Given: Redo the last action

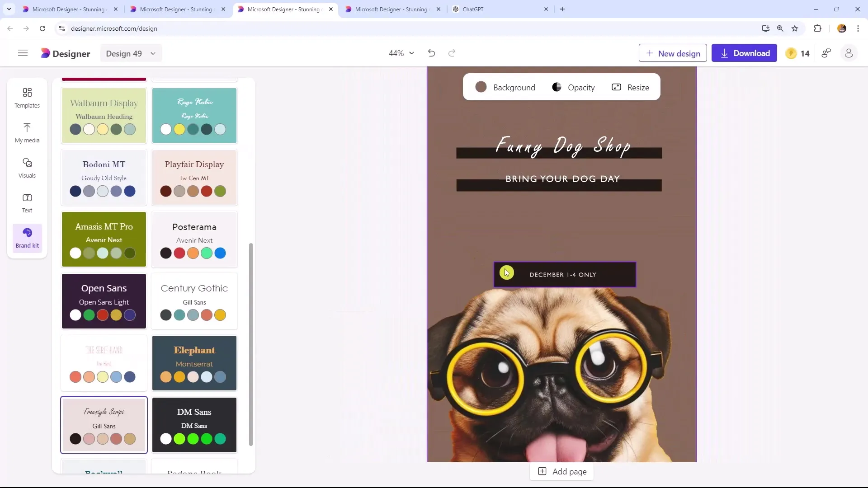Looking at the screenshot, I should [452, 53].
